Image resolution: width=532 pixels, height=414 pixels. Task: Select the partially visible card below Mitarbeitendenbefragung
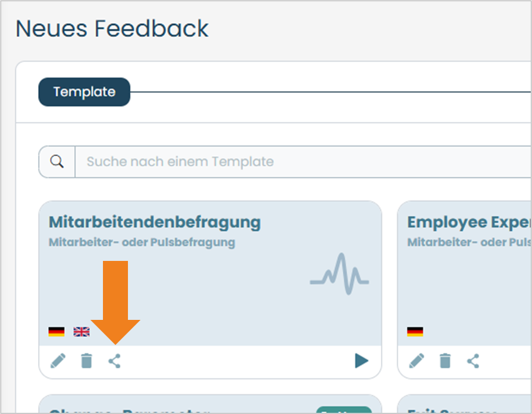(x=210, y=404)
